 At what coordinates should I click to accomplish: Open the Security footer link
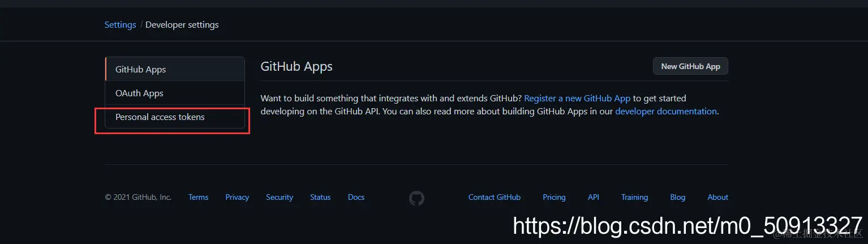[x=280, y=197]
